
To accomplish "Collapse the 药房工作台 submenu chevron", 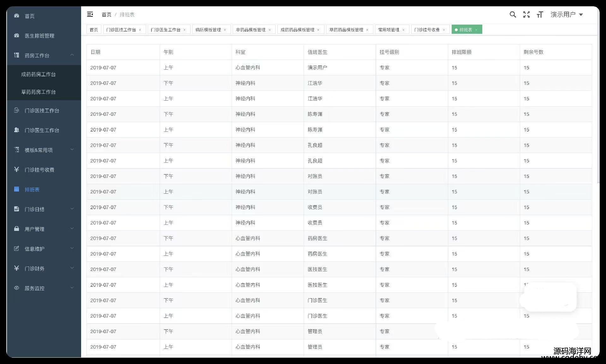I will point(72,55).
